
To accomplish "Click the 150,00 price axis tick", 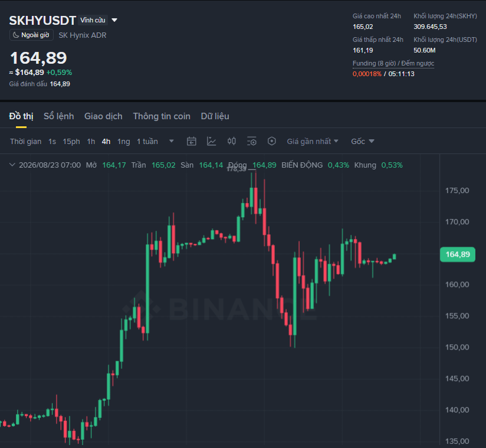I will pos(457,347).
